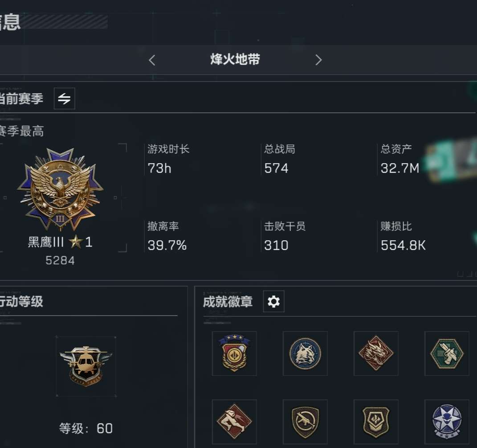Click the Black Hawk III rank emblem
Screen dimensions: 477x448
pos(60,189)
